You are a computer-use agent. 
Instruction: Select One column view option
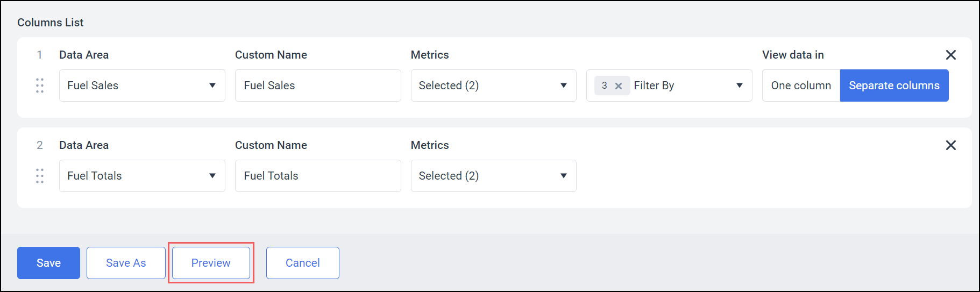pos(801,86)
